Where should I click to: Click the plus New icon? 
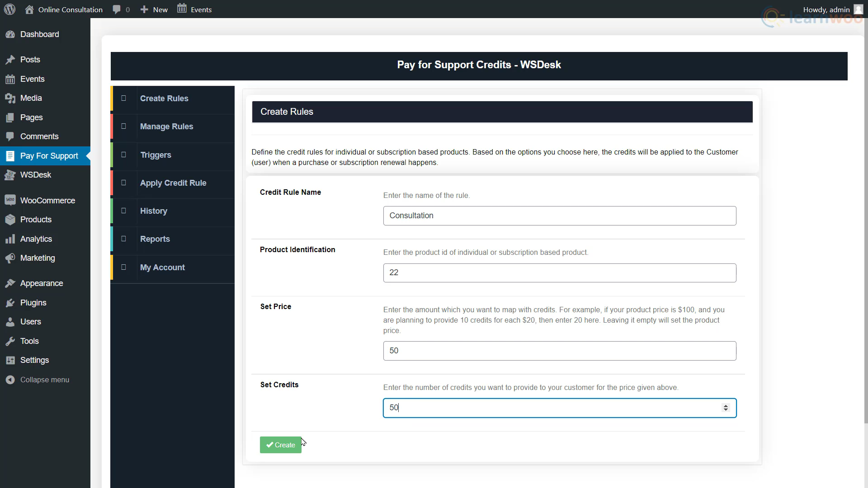click(x=144, y=9)
